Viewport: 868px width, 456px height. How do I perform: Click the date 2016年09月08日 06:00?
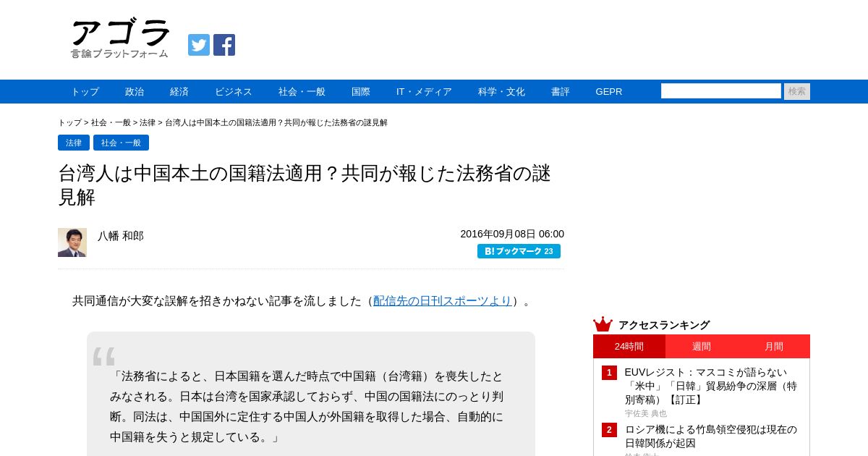point(512,234)
